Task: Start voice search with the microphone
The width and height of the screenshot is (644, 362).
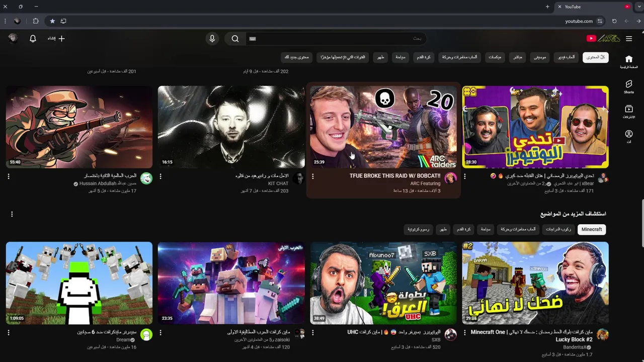Action: 212,39
